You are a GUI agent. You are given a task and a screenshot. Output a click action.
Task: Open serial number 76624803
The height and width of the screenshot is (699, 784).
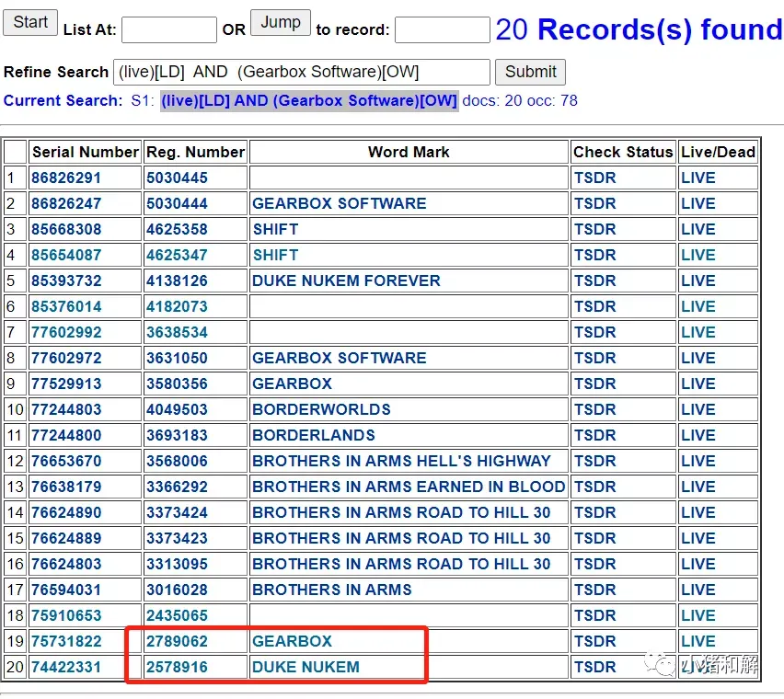pos(66,564)
